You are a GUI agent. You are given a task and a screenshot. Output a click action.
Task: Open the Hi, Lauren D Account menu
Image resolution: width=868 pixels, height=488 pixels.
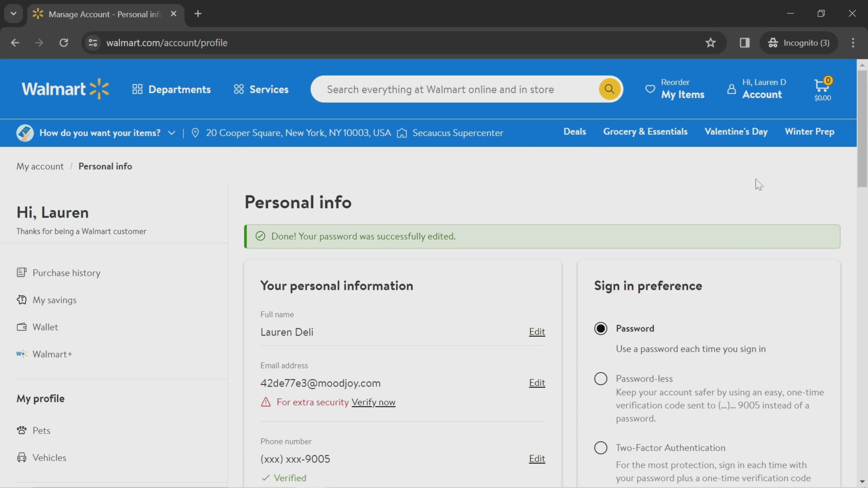pyautogui.click(x=757, y=89)
